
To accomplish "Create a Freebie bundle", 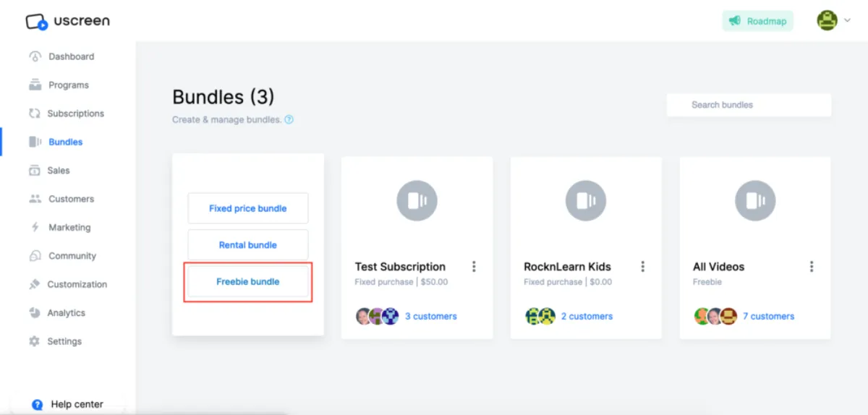I will pyautogui.click(x=248, y=282).
